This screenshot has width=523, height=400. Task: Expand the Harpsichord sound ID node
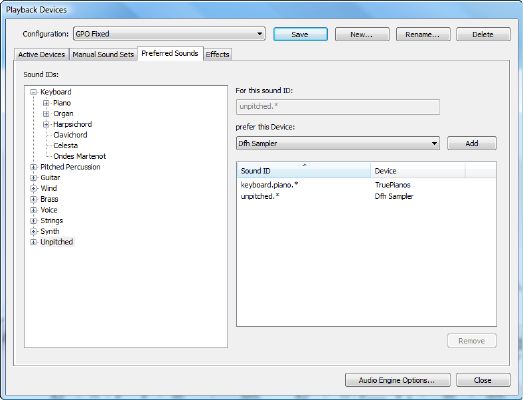click(46, 124)
